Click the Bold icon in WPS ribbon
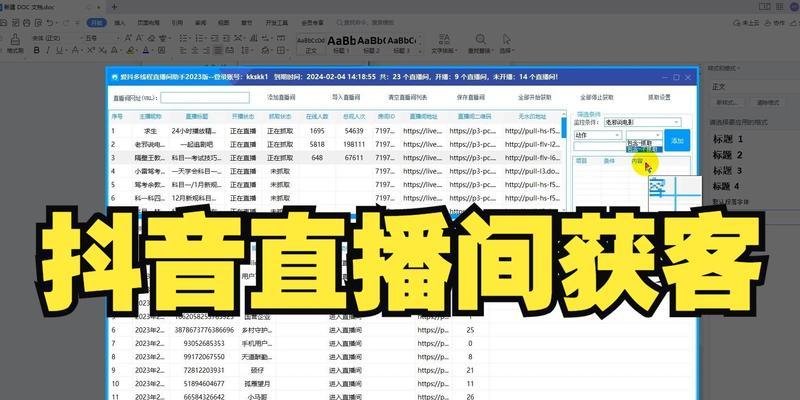Viewport: 800px width, 400px height. [37, 50]
